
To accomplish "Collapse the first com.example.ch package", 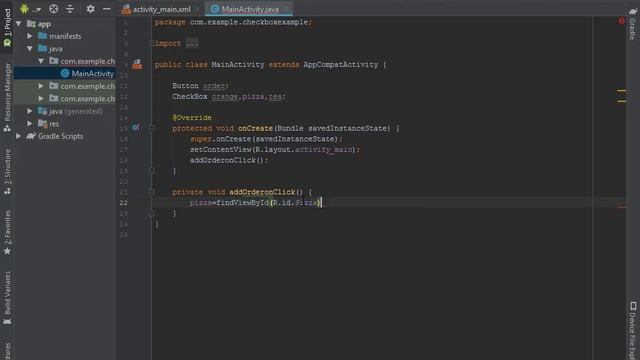I will (x=41, y=61).
